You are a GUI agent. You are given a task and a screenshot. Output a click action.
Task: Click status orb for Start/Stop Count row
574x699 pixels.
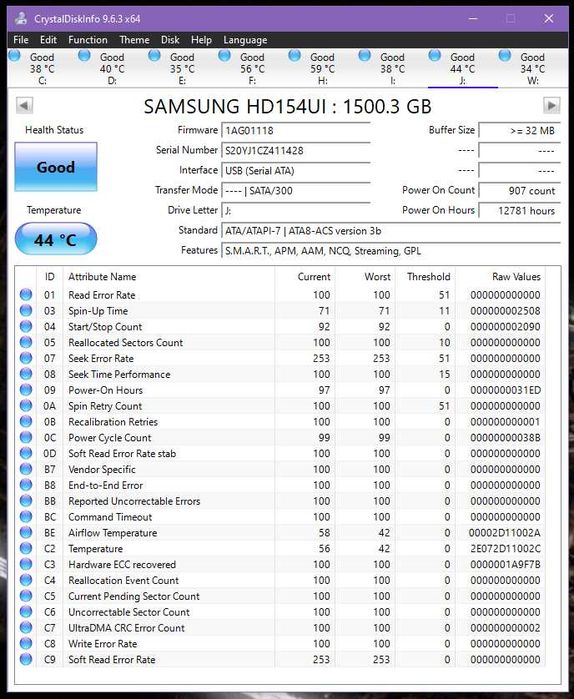tap(26, 326)
